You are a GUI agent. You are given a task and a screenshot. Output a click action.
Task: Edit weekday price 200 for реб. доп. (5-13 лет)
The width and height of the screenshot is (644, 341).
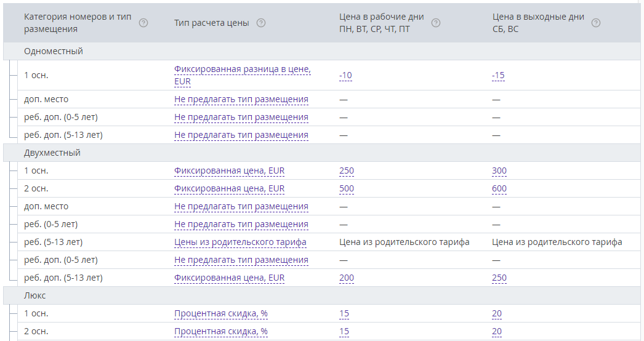click(x=347, y=278)
